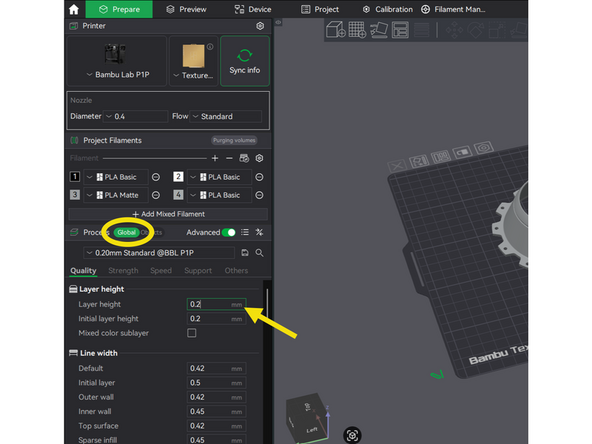Remove filament 3 PLA Matte

pyautogui.click(x=156, y=195)
